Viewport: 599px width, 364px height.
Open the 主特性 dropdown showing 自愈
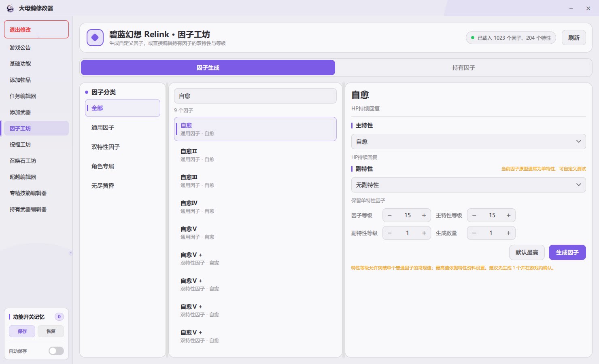[468, 142]
